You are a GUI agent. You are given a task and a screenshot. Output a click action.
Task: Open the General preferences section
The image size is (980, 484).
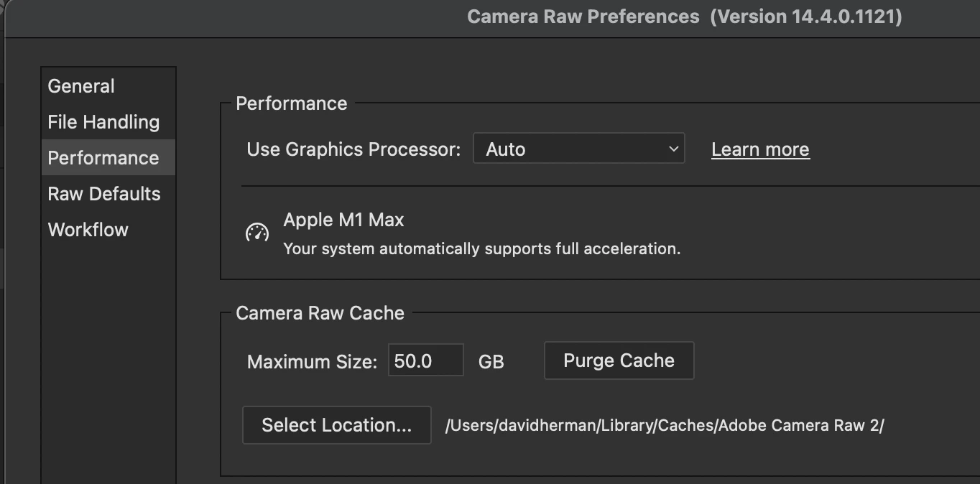tap(81, 86)
